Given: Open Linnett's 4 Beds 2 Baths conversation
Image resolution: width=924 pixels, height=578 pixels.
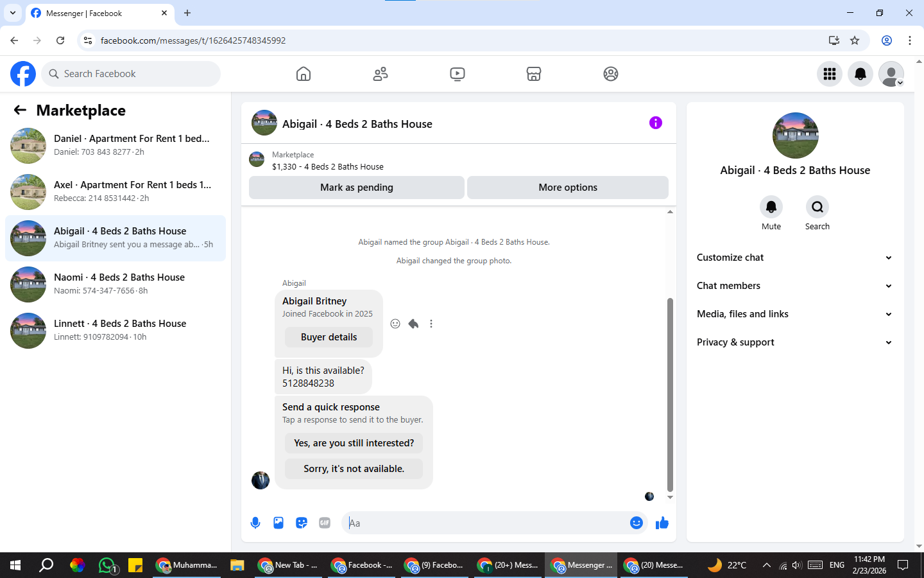Looking at the screenshot, I should point(116,331).
